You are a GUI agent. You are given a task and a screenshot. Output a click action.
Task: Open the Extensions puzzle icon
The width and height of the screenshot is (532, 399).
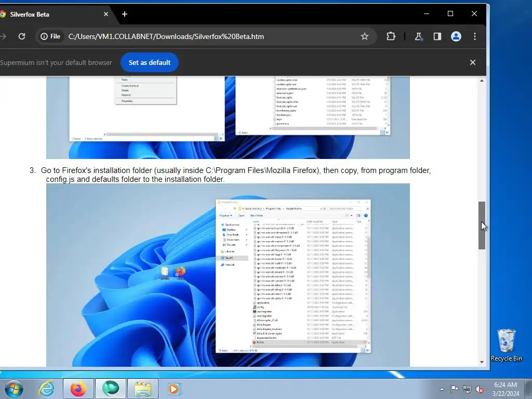pos(391,36)
